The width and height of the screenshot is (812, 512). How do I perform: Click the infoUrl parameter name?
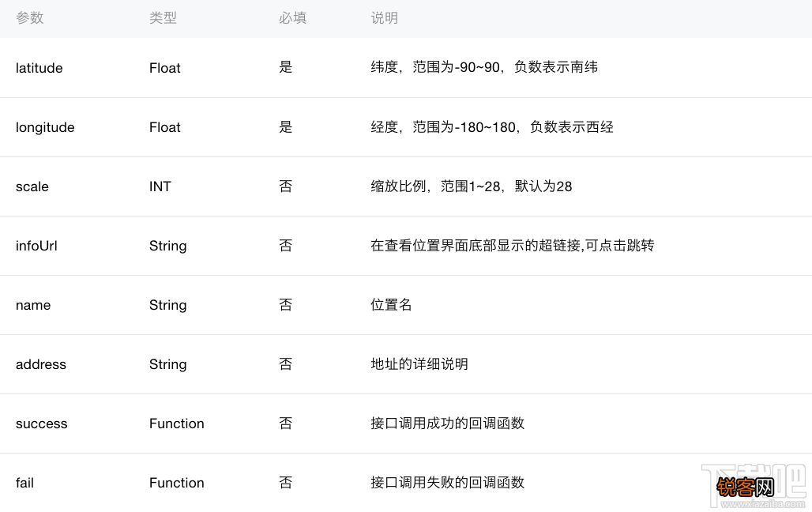point(36,246)
